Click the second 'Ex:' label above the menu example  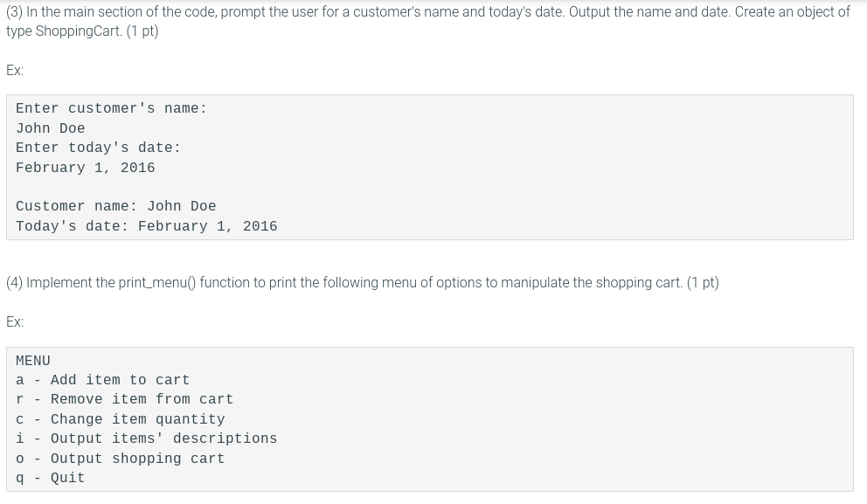click(15, 321)
